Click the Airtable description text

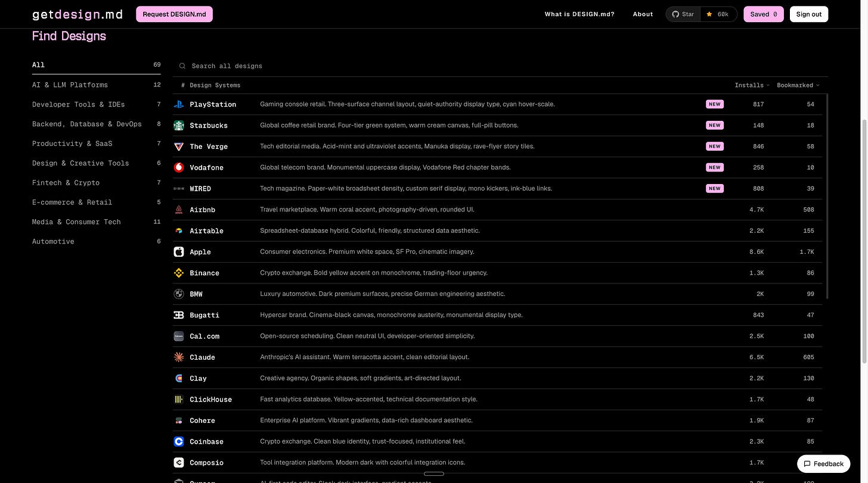(370, 230)
